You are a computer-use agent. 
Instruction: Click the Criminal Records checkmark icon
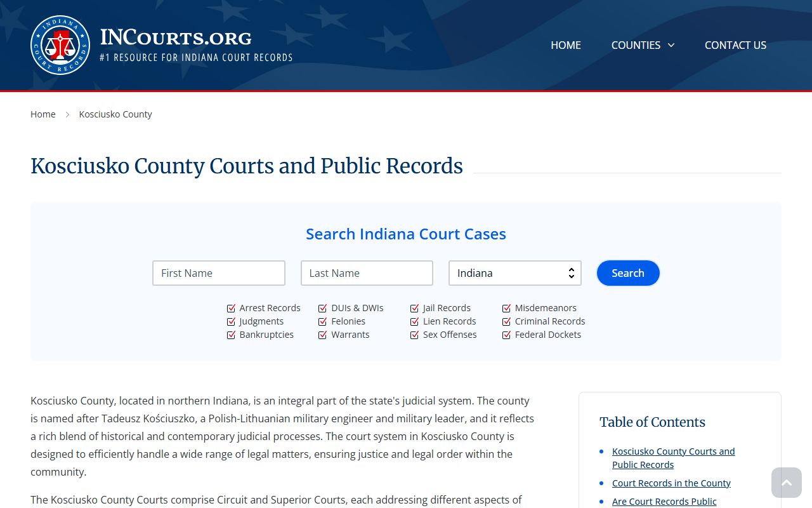507,321
